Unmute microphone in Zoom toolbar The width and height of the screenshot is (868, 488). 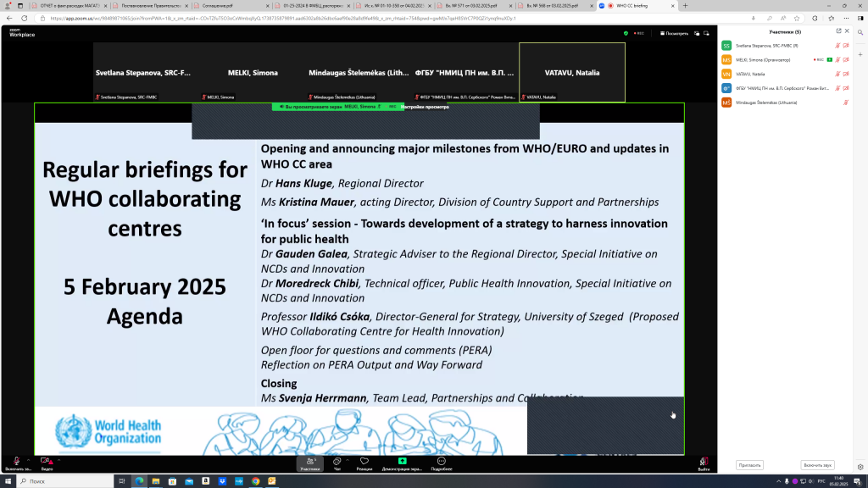coord(14,462)
